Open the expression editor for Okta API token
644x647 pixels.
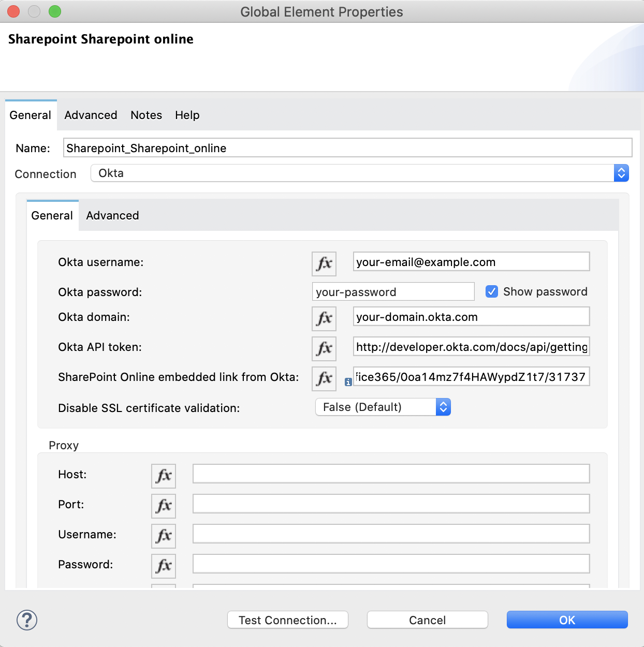click(x=324, y=348)
